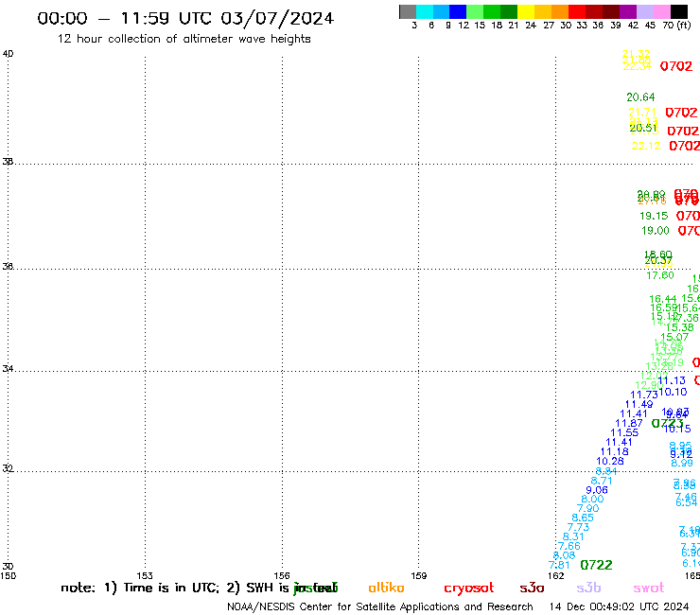Click the subtitle '12 hour collection of altimeter wave heights'
This screenshot has width=700, height=615.
(x=184, y=39)
